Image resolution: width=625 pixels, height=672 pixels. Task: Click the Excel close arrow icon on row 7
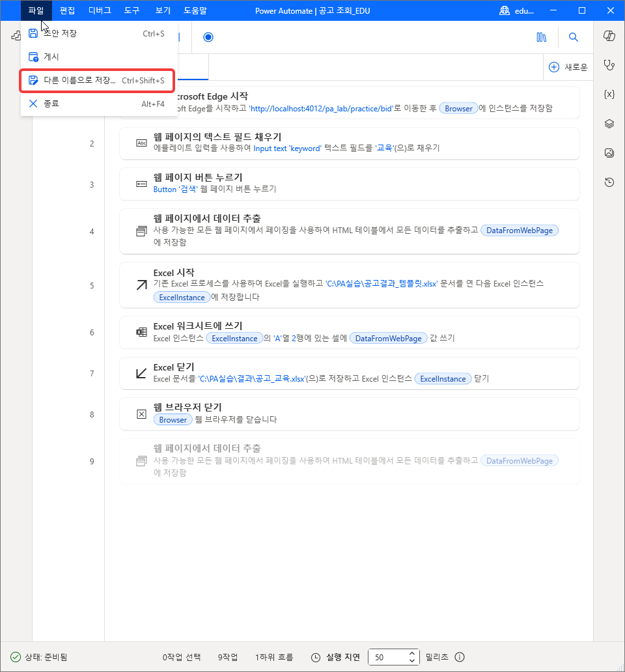(141, 373)
